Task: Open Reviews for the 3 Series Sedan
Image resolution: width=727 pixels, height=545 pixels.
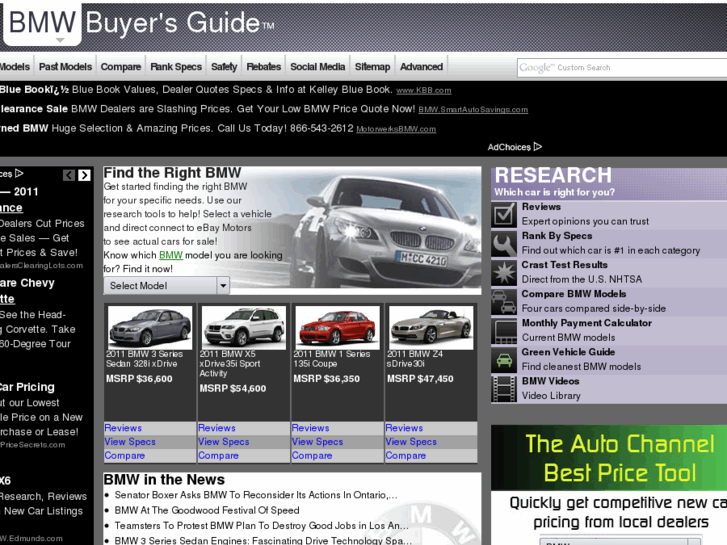Action: click(123, 428)
